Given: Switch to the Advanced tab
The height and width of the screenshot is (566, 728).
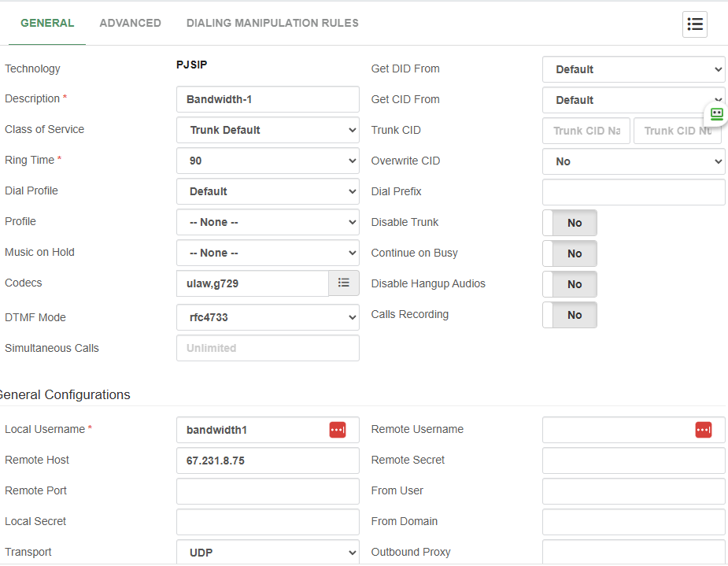Looking at the screenshot, I should [131, 23].
